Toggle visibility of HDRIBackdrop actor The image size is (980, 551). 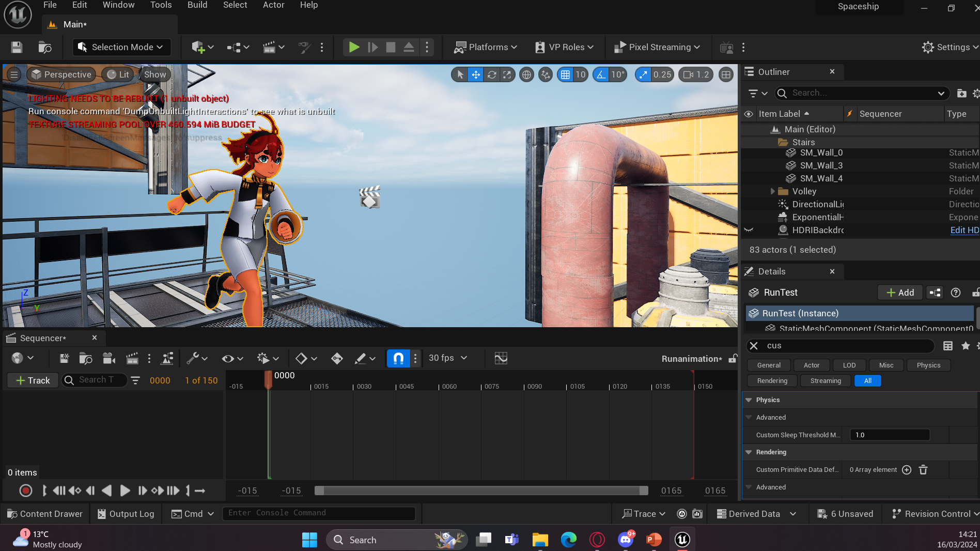pyautogui.click(x=748, y=230)
